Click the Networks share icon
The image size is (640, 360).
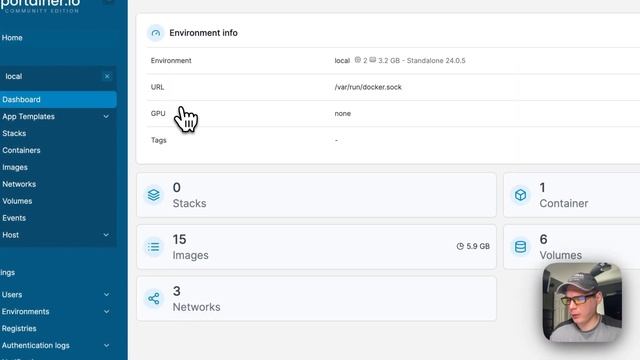tap(154, 299)
